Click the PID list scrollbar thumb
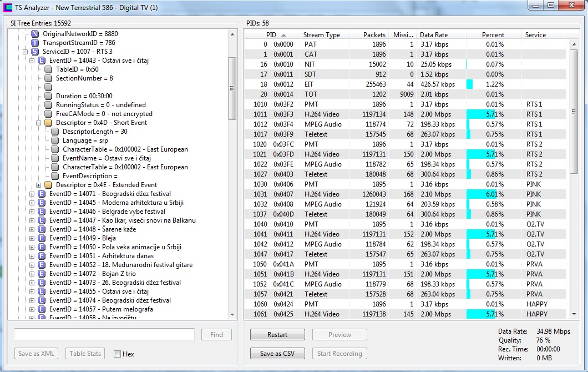 574,112
